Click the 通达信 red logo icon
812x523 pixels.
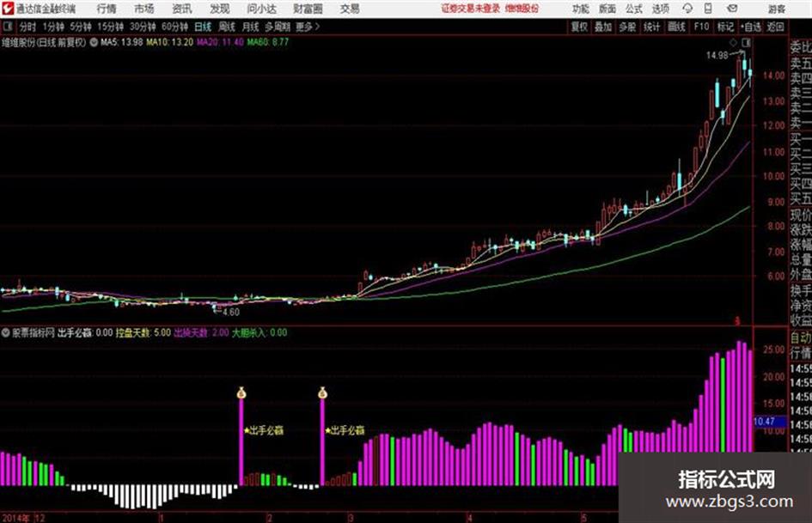point(7,9)
